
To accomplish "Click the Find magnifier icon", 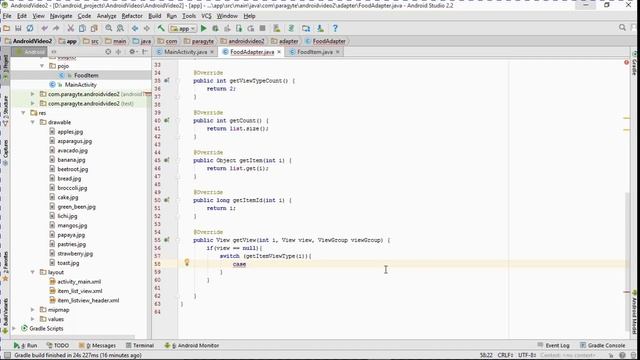I will [x=109, y=28].
